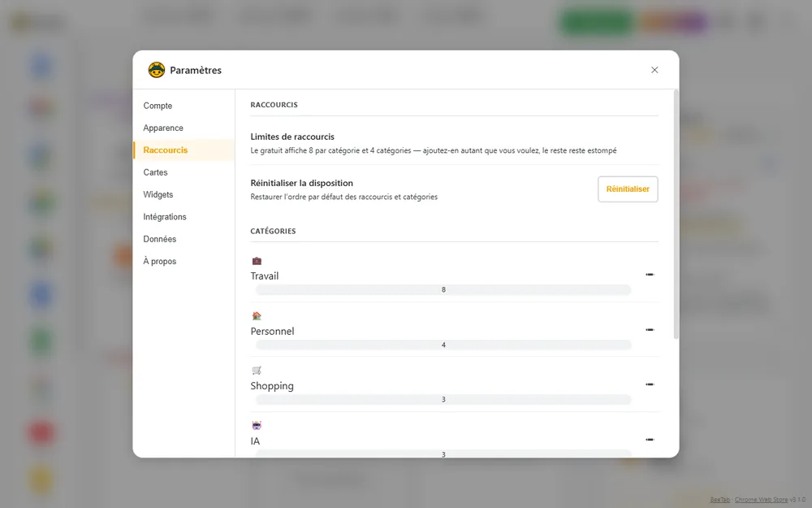
Task: Click the robot icon above IA
Action: tap(257, 426)
